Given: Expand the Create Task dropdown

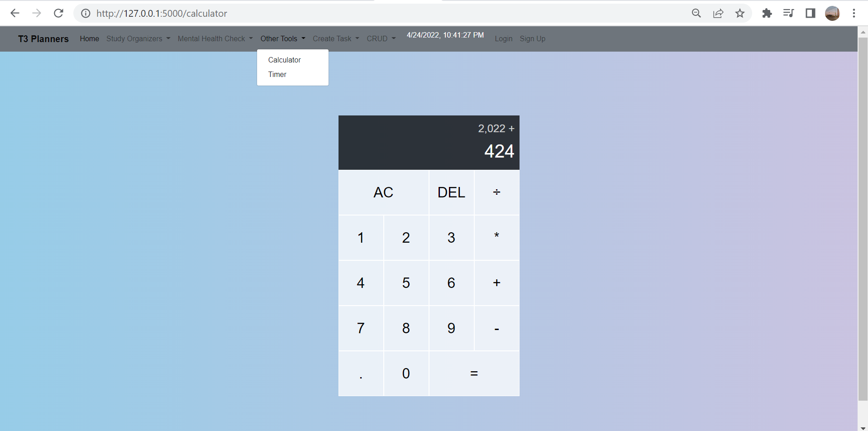Looking at the screenshot, I should [336, 39].
